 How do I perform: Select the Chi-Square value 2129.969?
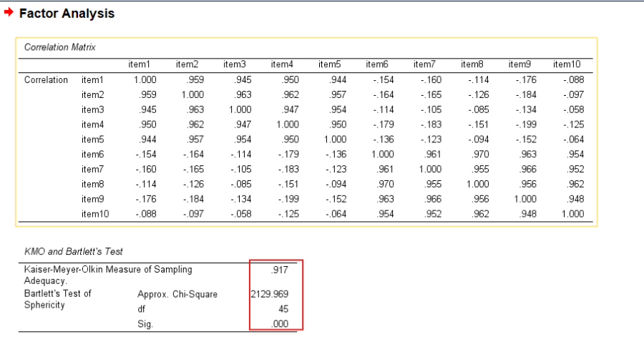click(x=269, y=294)
